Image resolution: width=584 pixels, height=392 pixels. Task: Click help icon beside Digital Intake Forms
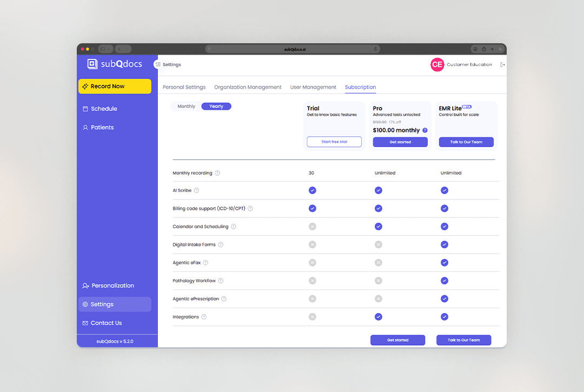(221, 245)
